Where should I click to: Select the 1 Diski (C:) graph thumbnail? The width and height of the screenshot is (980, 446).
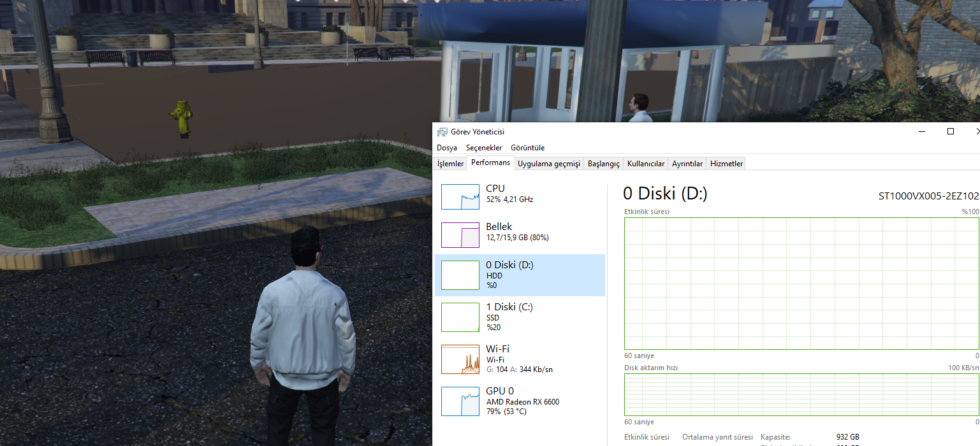[460, 317]
